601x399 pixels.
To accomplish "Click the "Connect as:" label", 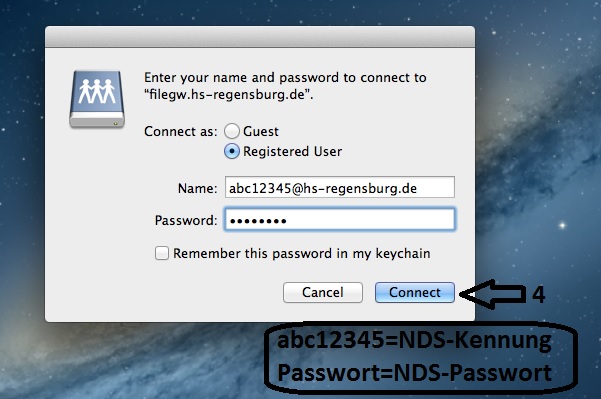I will [181, 131].
